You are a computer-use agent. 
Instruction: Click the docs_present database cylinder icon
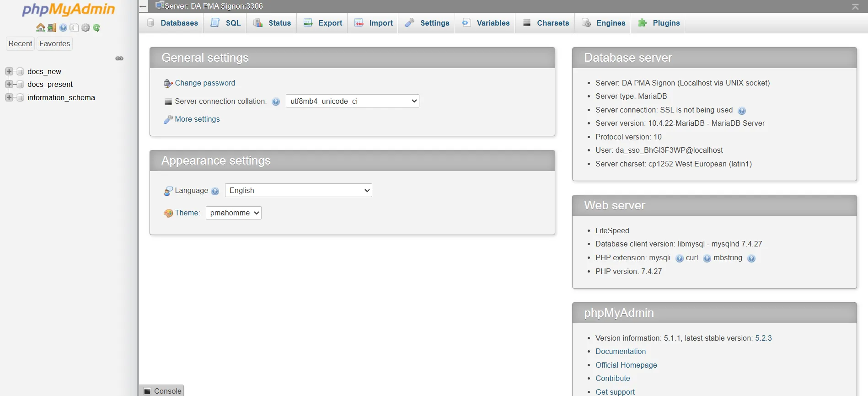[20, 84]
